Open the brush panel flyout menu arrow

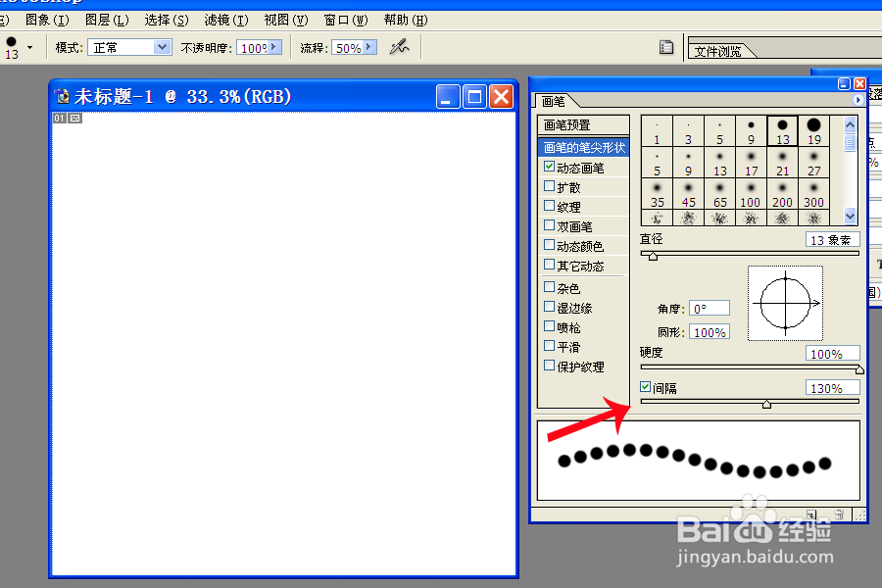click(857, 100)
